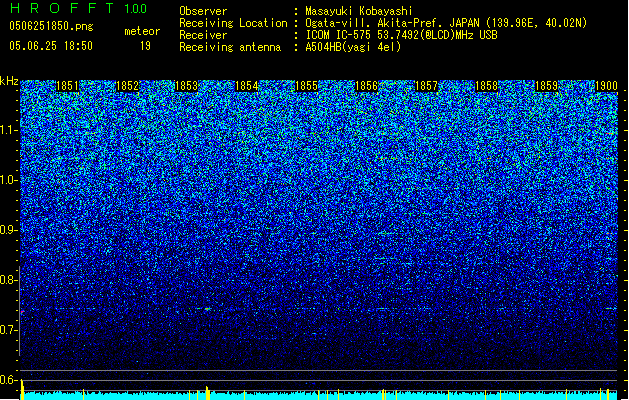Click the HROFFT 1.0.0 title text
The width and height of the screenshot is (629, 400).
tap(79, 8)
